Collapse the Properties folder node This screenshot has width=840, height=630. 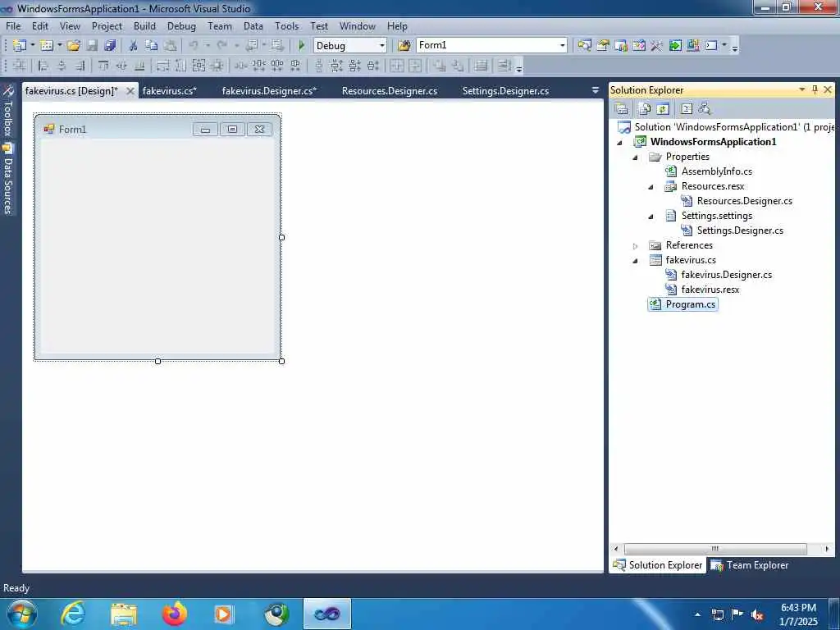click(636, 157)
